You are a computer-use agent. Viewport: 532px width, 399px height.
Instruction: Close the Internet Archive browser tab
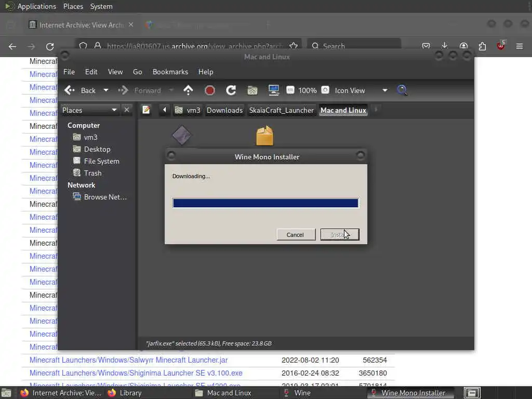(x=131, y=25)
